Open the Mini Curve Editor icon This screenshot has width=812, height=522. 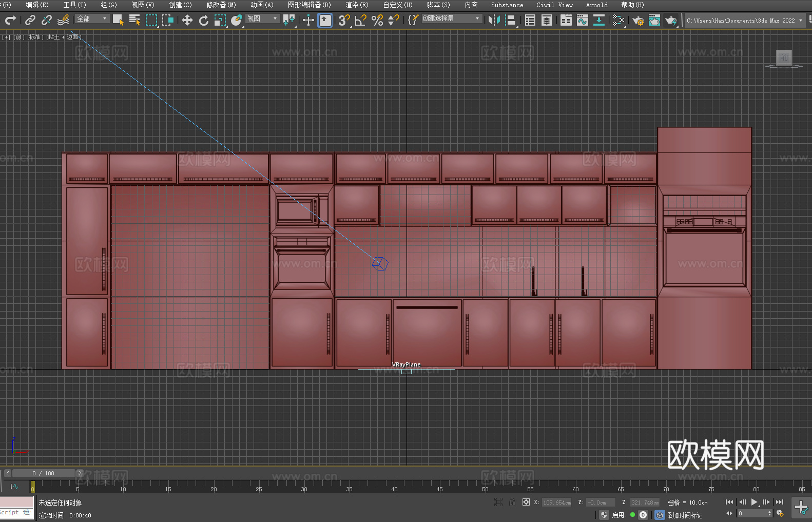(x=14, y=486)
